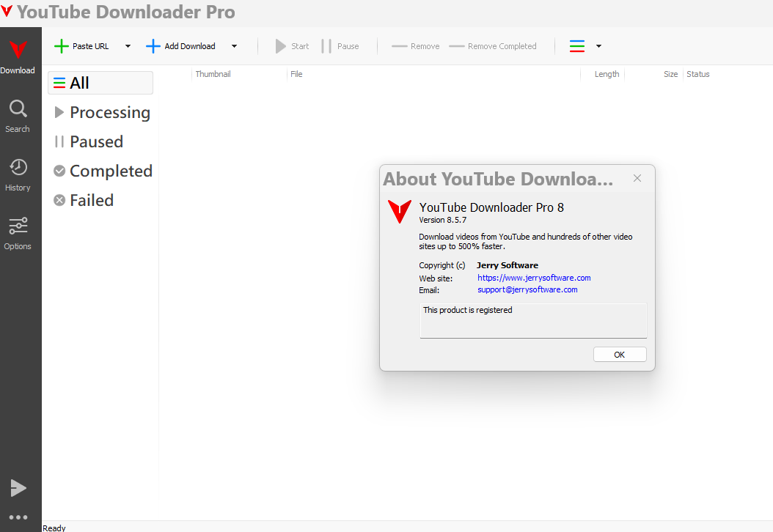Click the 'Jerry Software' copyright name
This screenshot has height=532, width=773.
pyautogui.click(x=508, y=265)
